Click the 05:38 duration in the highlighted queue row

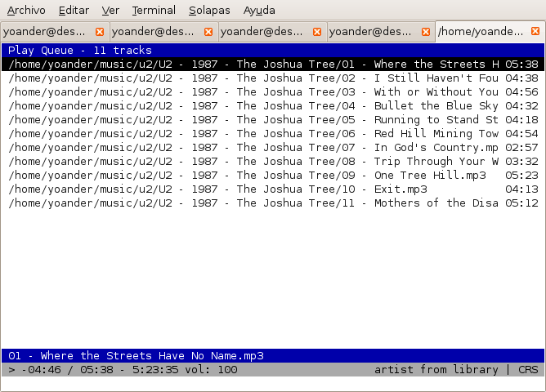pos(521,64)
